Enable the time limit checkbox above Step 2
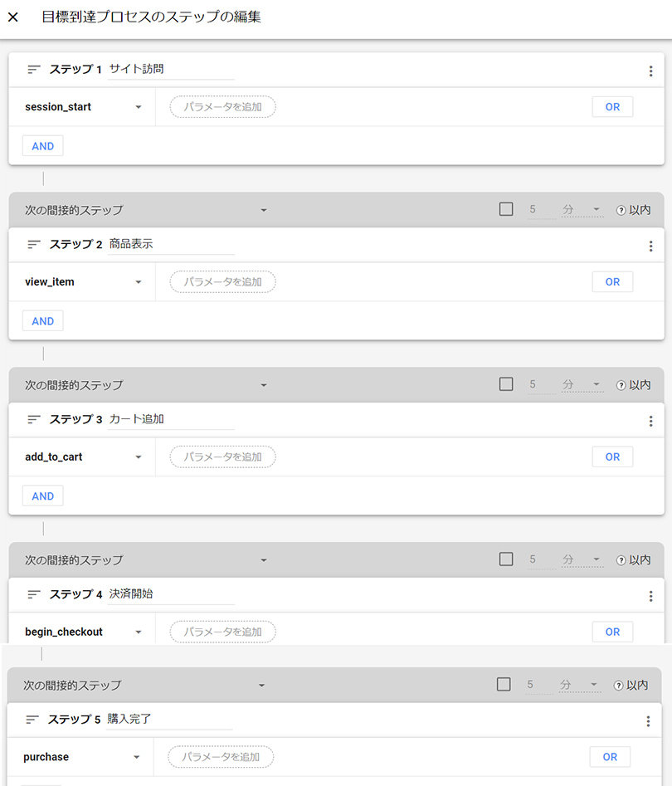Viewport: 672px width, 786px height. (x=506, y=209)
